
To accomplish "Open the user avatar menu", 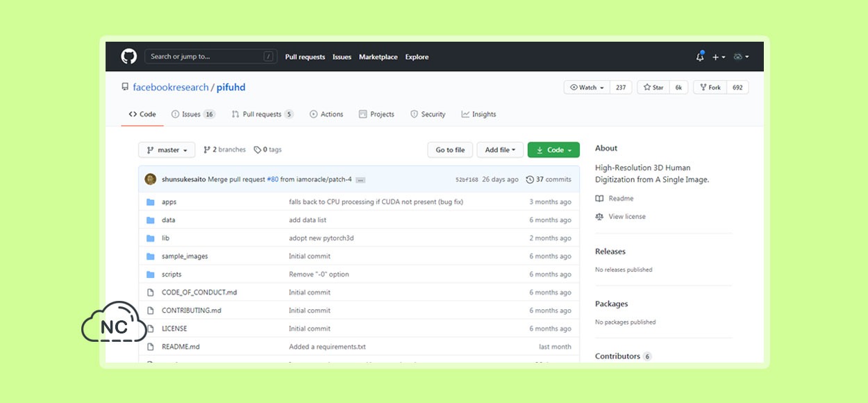I will (741, 57).
